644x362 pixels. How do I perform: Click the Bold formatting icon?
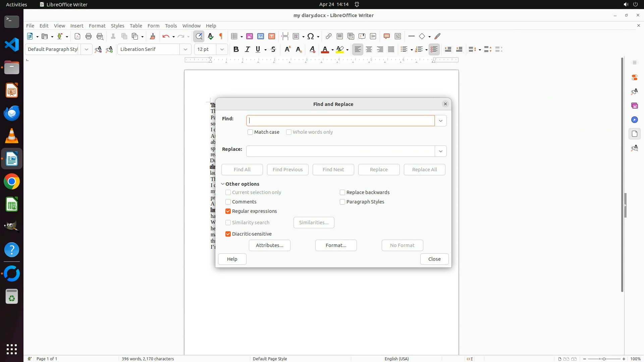coord(236,49)
